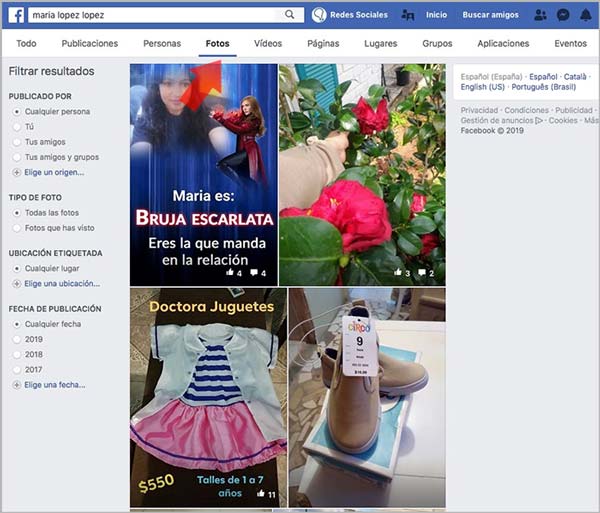The height and width of the screenshot is (513, 600).
Task: Click the like icon on red flowers photo
Action: point(398,272)
